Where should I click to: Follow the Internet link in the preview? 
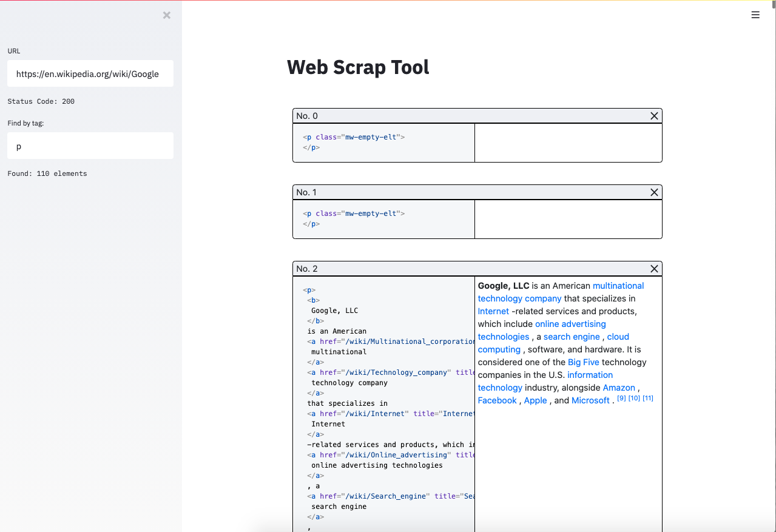(x=493, y=311)
